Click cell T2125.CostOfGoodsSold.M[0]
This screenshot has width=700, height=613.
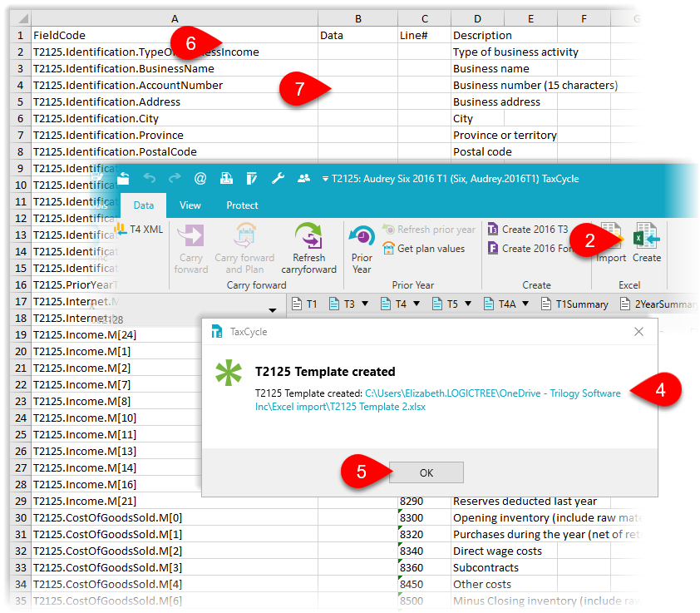click(x=175, y=518)
